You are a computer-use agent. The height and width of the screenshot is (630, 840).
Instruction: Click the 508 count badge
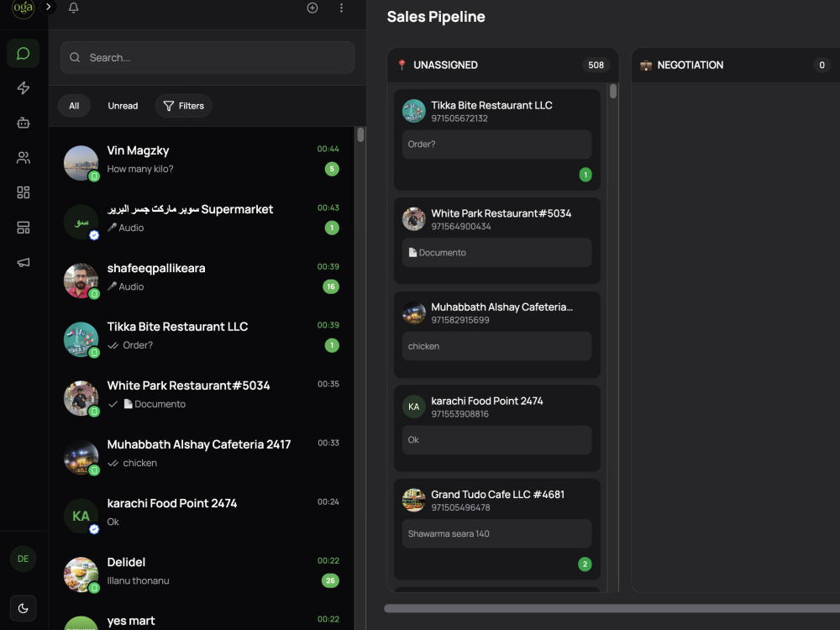click(596, 66)
